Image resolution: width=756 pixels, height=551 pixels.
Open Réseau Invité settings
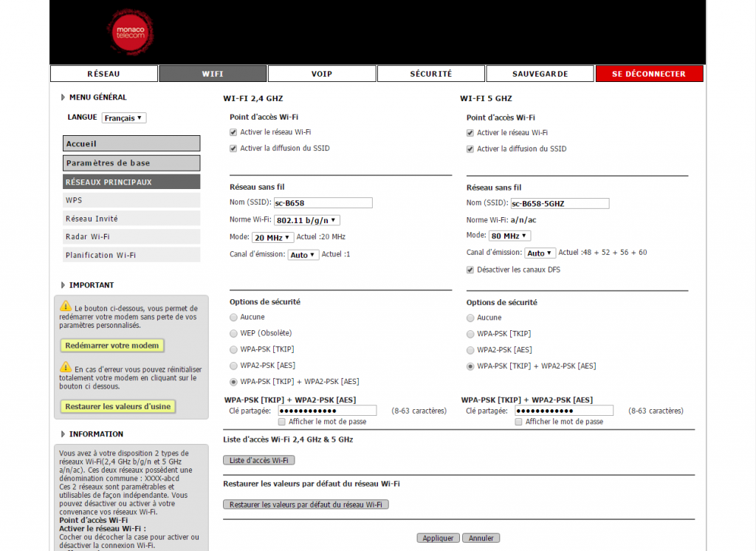click(131, 218)
